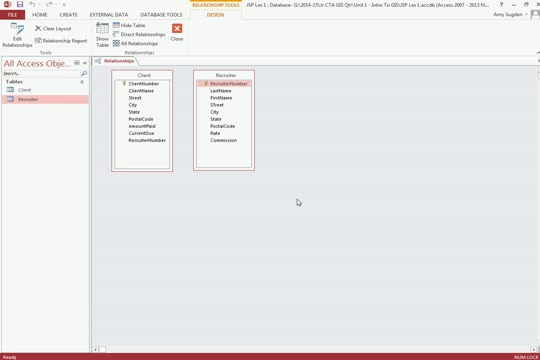Select Hide Table in ribbon
Viewport: 540px width, 360px height.
click(129, 25)
